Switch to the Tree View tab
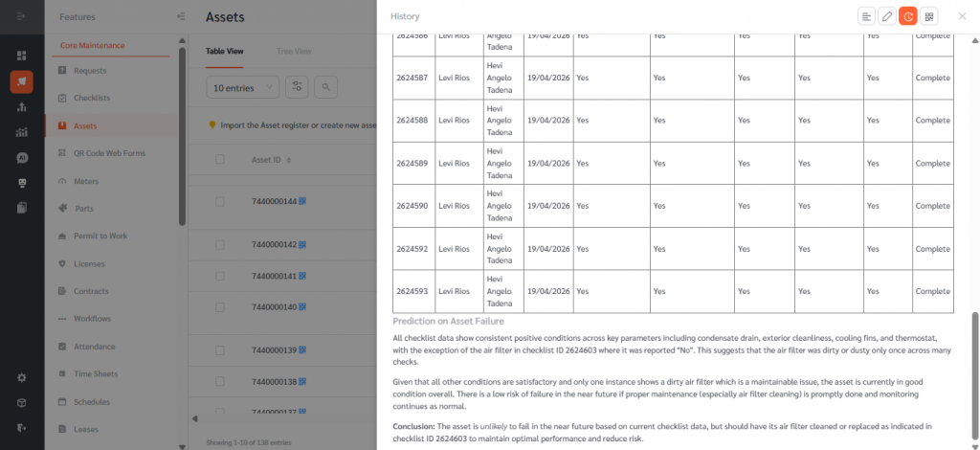The width and height of the screenshot is (980, 450). click(294, 51)
